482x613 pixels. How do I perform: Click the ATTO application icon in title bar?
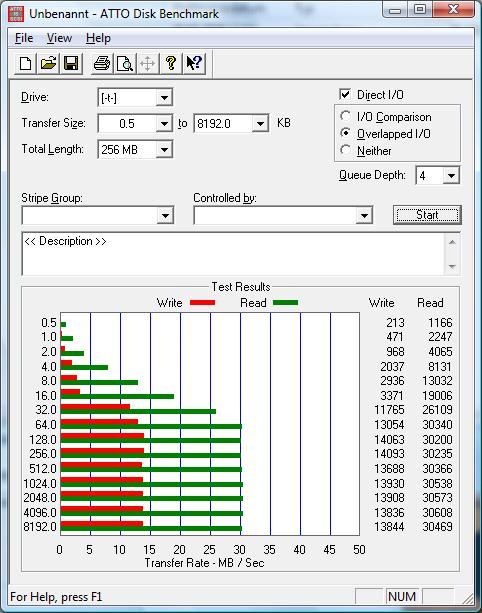point(16,14)
